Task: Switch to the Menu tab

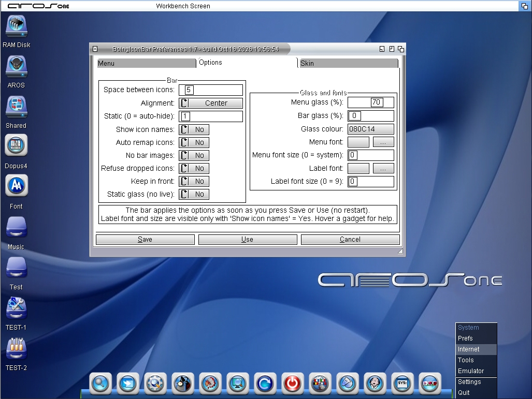Action: tap(147, 63)
